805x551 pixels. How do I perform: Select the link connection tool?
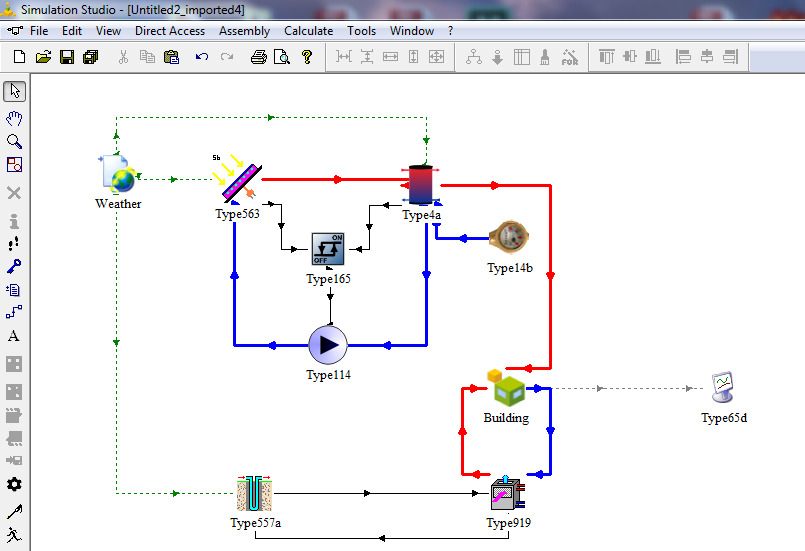point(14,312)
